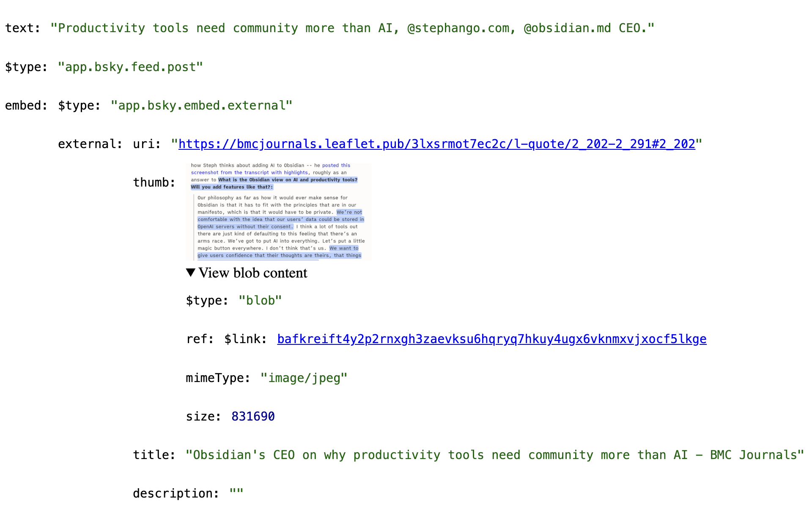
Task: Click the title key label
Action: click(154, 455)
